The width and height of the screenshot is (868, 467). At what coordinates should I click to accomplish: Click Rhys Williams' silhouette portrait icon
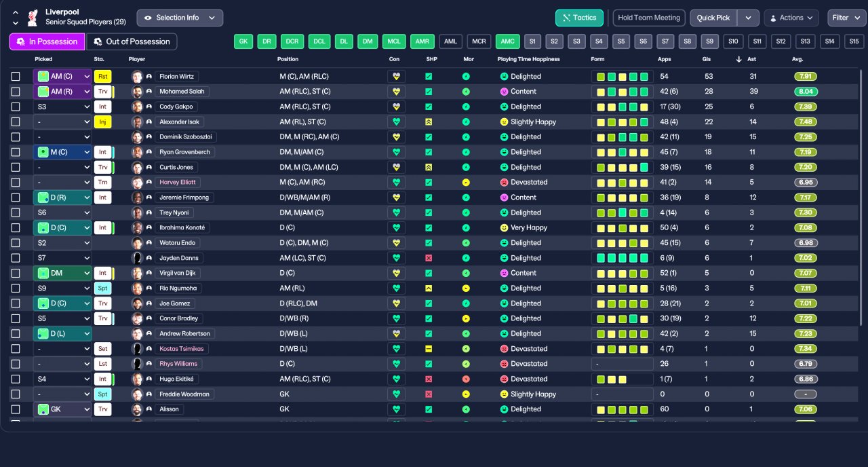[x=138, y=364]
